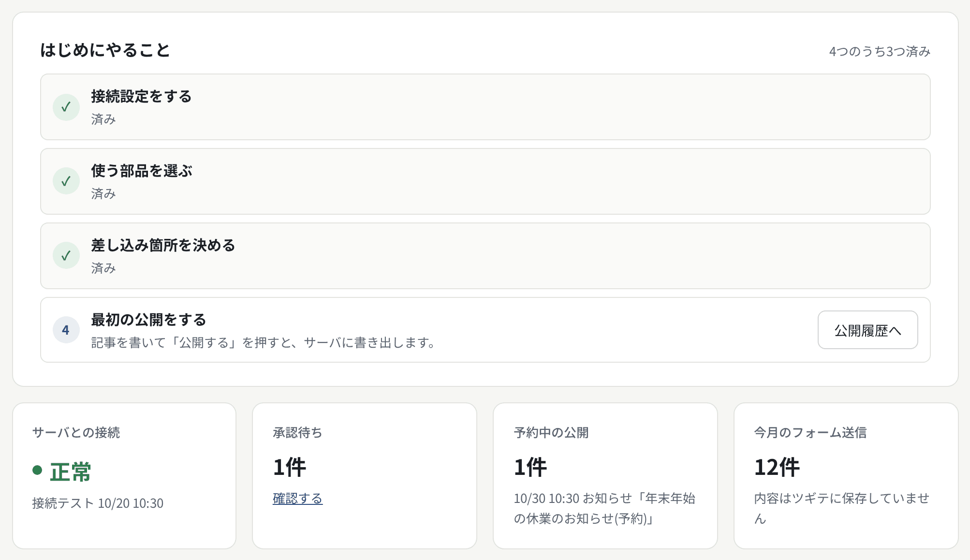The width and height of the screenshot is (970, 560).
Task: Open 公開履歴へ button
Action: coord(868,330)
